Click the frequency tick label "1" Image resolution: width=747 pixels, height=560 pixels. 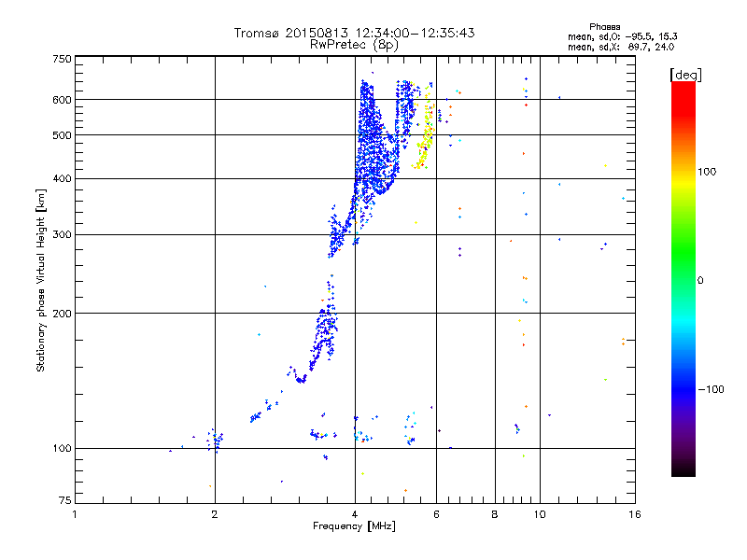75,514
